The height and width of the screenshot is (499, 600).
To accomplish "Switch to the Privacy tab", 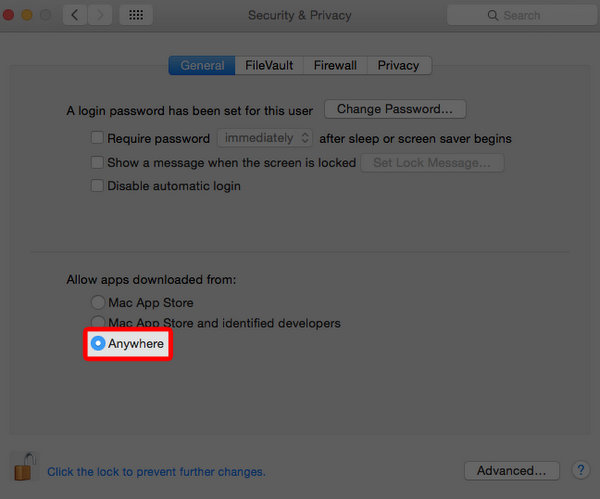I will (x=399, y=65).
